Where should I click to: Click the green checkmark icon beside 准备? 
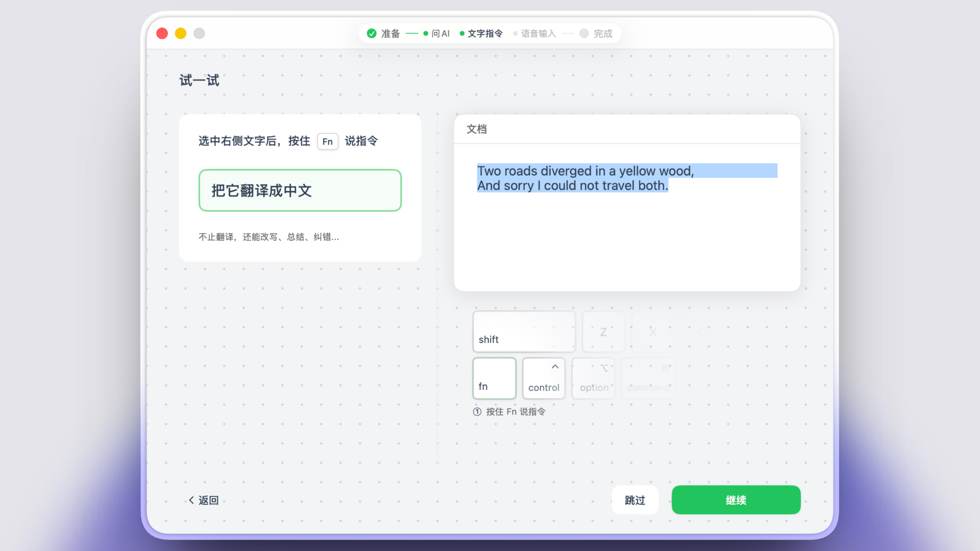tap(372, 34)
